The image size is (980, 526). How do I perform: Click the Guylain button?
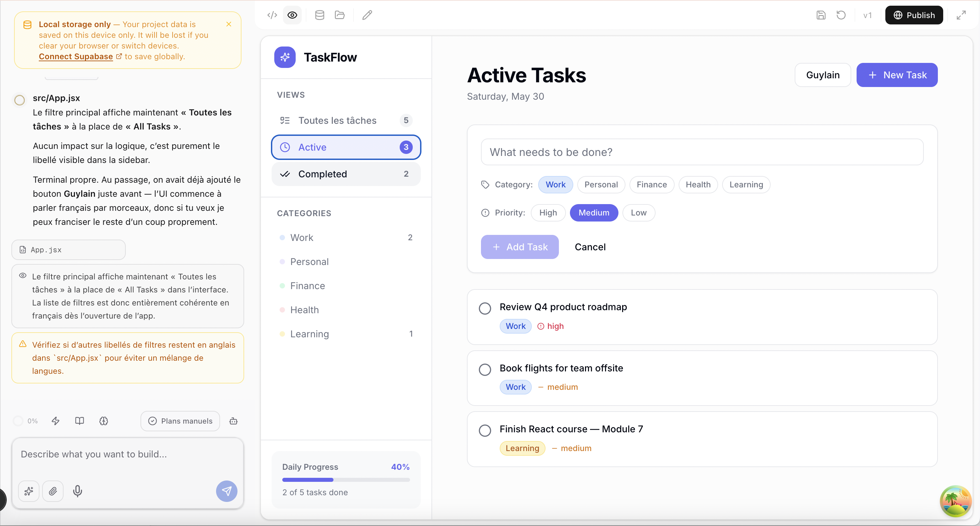pos(822,75)
